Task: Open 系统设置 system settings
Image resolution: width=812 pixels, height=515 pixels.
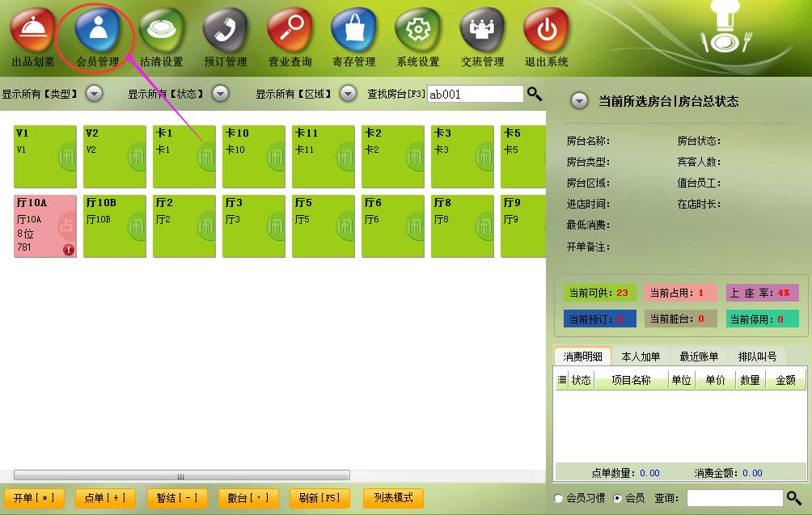Action: click(418, 31)
